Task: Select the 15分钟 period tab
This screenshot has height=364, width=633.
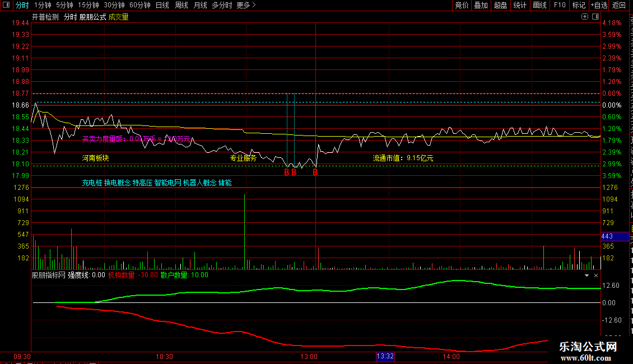Action: pyautogui.click(x=89, y=5)
